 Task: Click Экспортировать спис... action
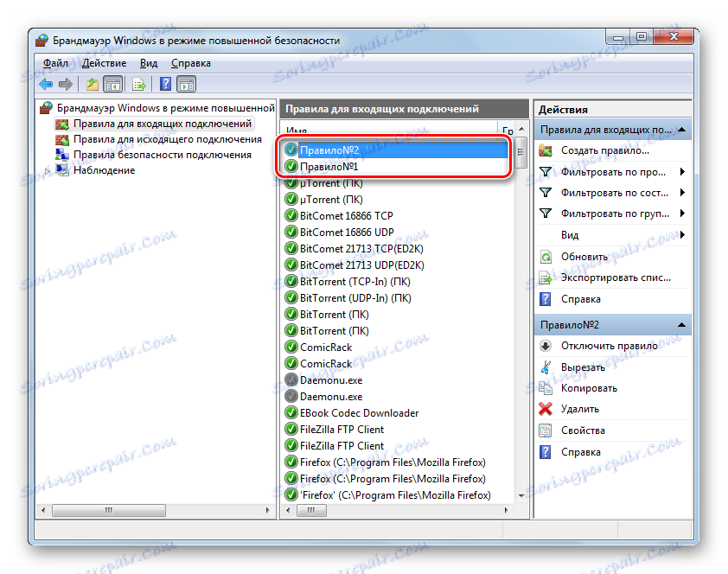click(x=616, y=277)
